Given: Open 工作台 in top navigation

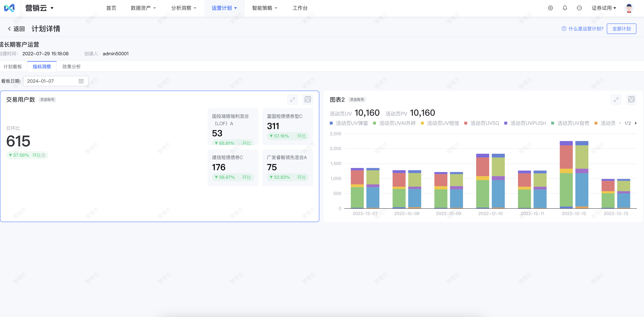Looking at the screenshot, I should (300, 8).
